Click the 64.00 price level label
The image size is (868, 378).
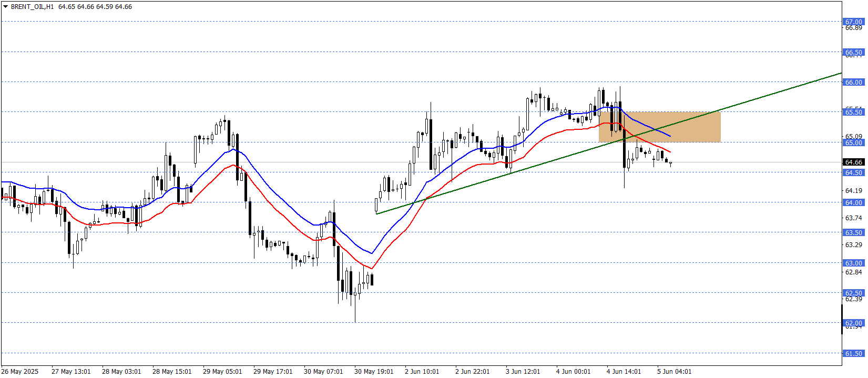coord(854,202)
